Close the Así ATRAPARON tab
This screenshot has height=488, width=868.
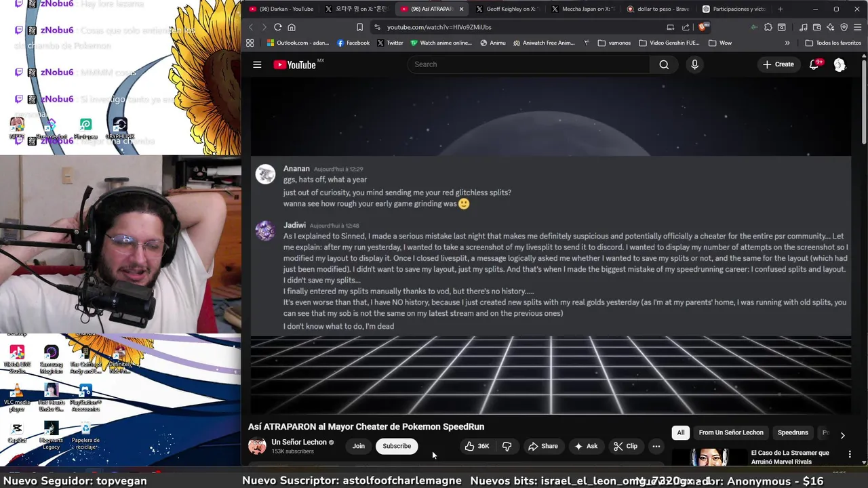pyautogui.click(x=461, y=9)
